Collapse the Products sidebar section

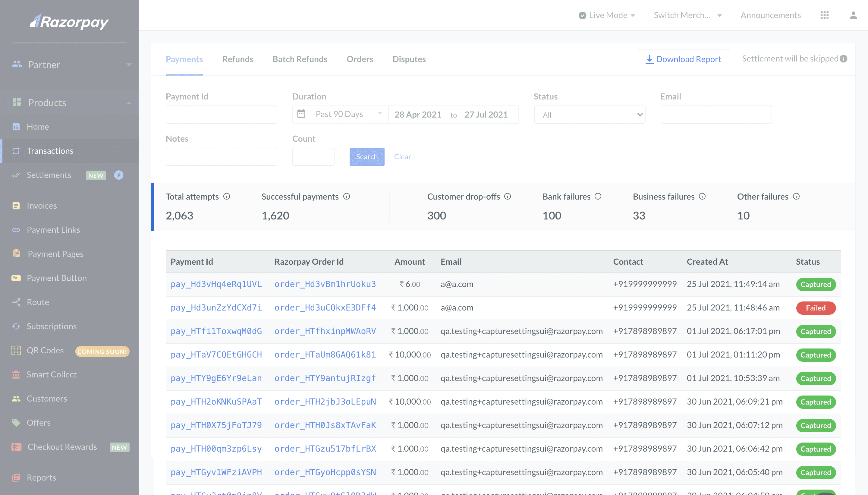click(129, 103)
